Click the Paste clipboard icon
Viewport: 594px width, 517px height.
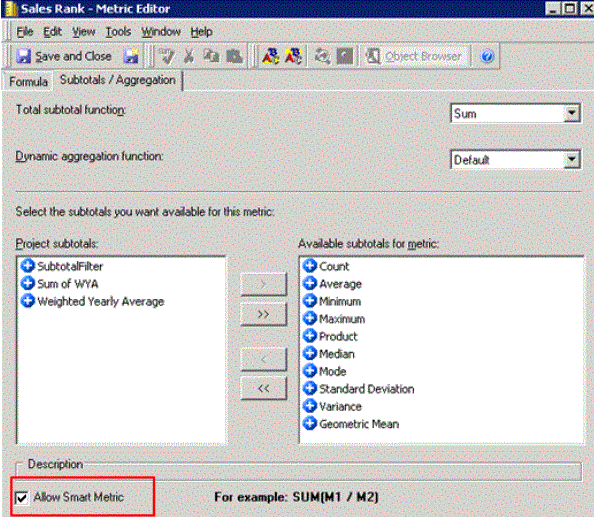click(234, 56)
